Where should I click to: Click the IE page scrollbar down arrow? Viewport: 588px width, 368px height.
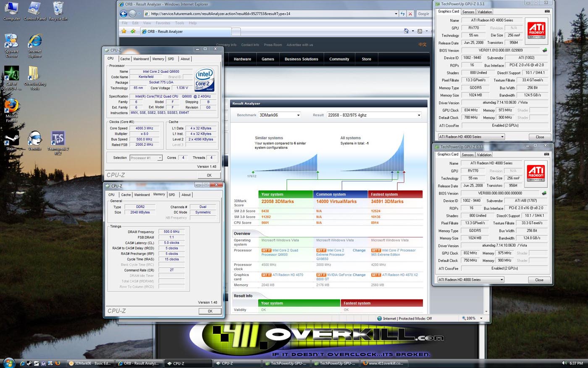pos(486,312)
